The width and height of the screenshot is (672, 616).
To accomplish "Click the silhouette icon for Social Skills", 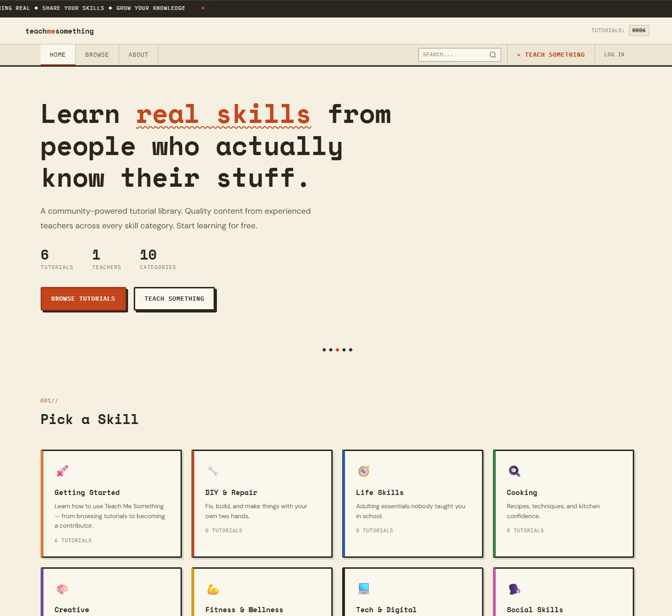I will click(x=514, y=589).
